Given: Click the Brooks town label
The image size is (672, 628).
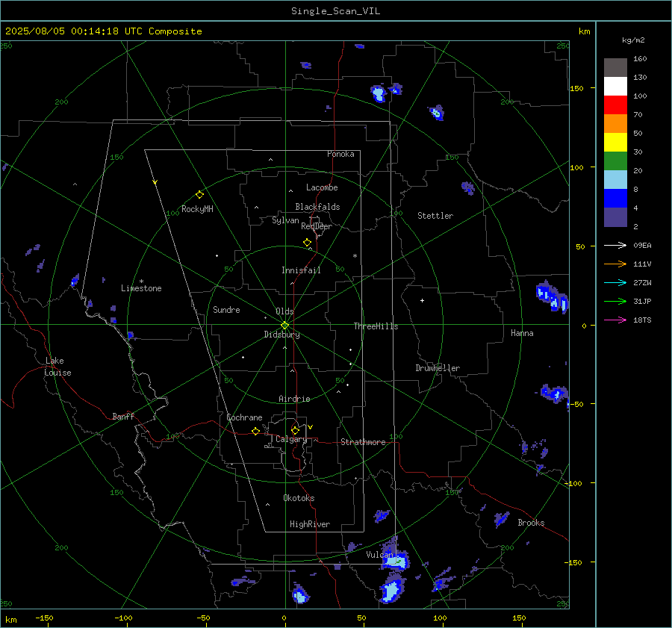Looking at the screenshot, I should point(531,523).
